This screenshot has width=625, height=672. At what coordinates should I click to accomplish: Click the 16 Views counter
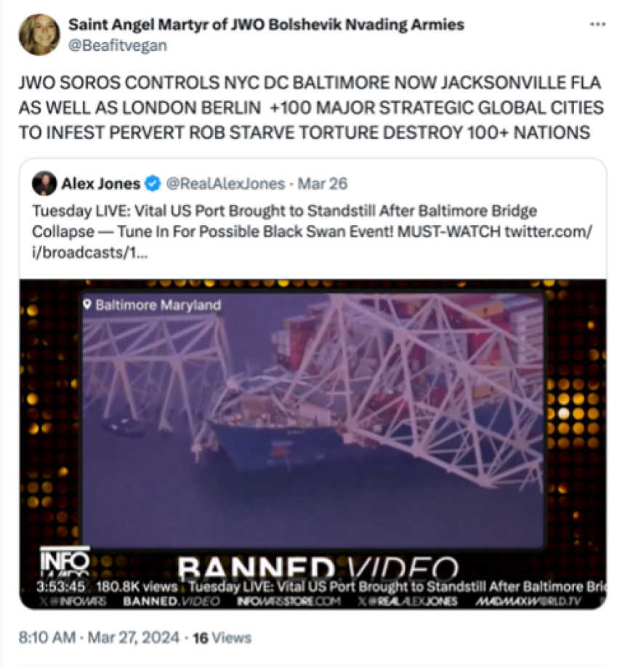pos(222,638)
